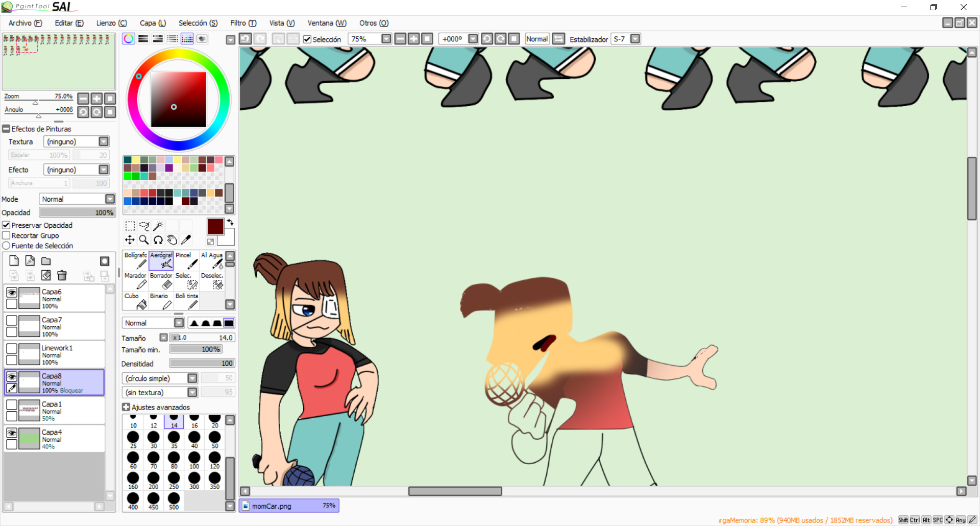Image resolution: width=980 pixels, height=526 pixels.
Task: Select the Cubo bucket fill tool
Action: (136, 301)
